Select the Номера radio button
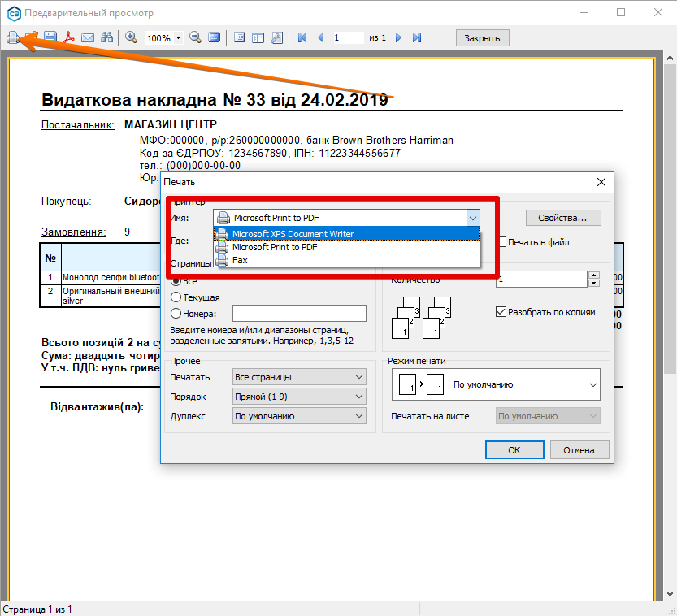This screenshot has height=616, width=677. [176, 314]
